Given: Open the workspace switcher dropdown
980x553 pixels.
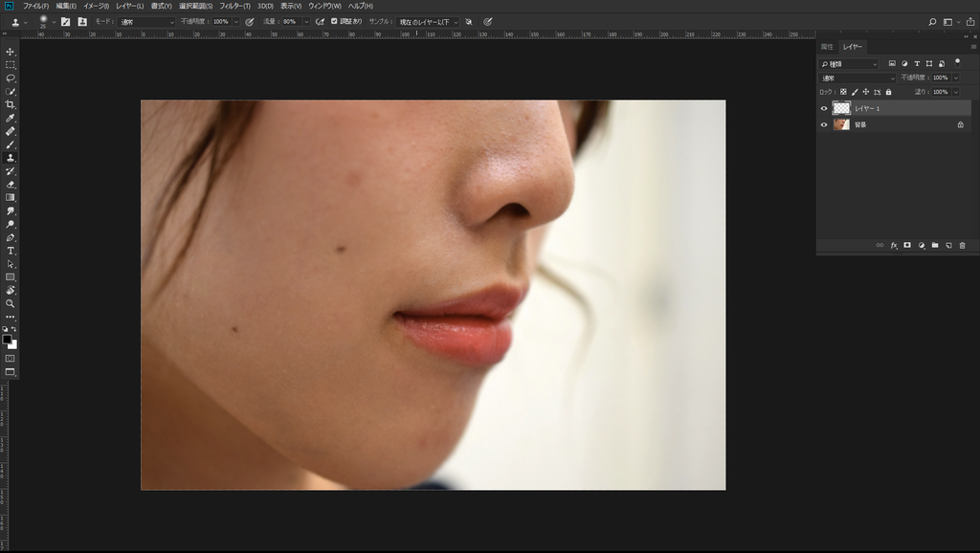Looking at the screenshot, I should point(951,22).
